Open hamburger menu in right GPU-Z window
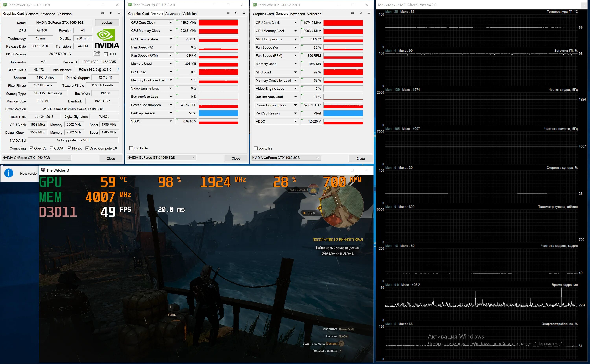The width and height of the screenshot is (590, 364). click(x=369, y=13)
